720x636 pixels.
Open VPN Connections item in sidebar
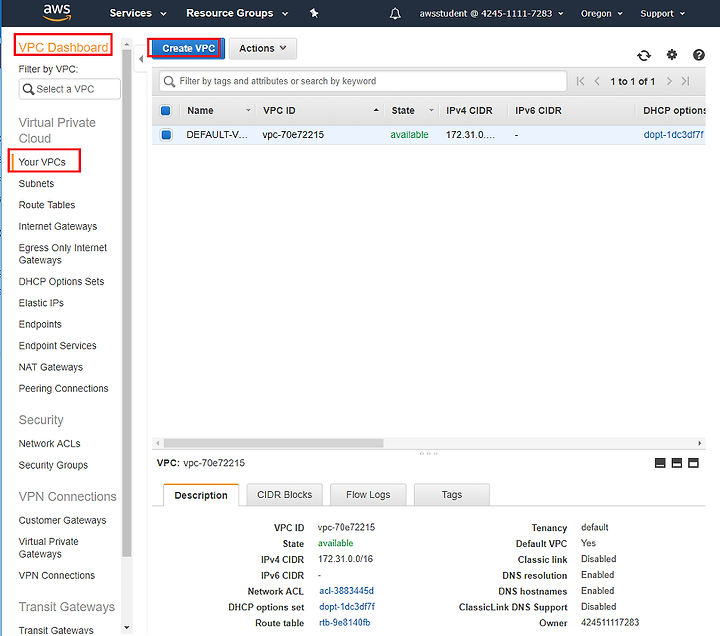pyautogui.click(x=56, y=575)
